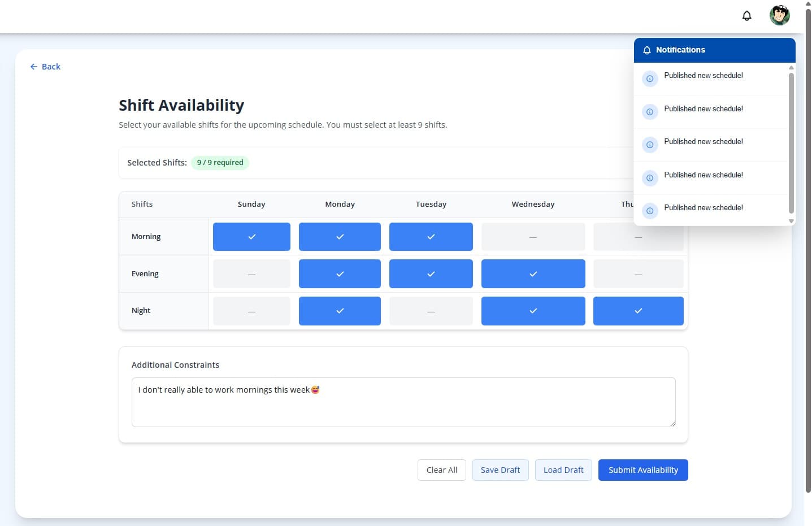The image size is (812, 526).
Task: Select the Sunday Evening shift
Action: point(251,274)
